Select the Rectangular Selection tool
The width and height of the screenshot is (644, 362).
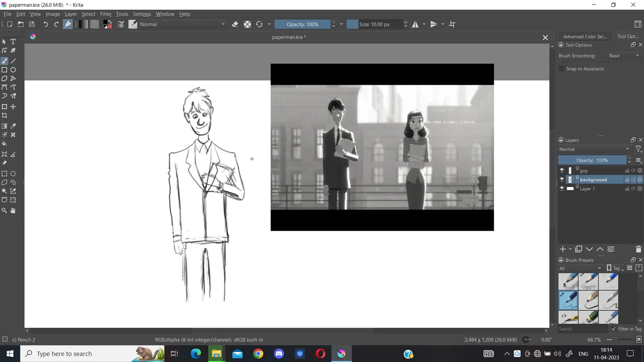click(4, 173)
